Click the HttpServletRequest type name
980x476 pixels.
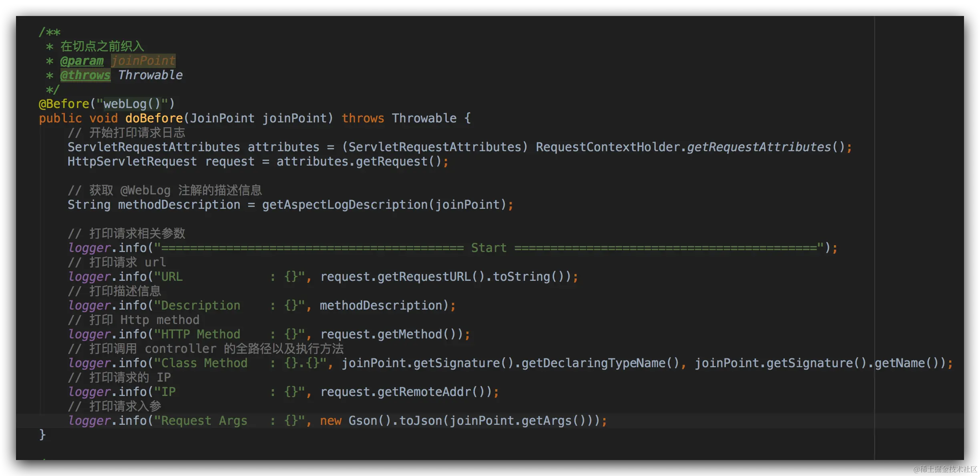(x=132, y=162)
